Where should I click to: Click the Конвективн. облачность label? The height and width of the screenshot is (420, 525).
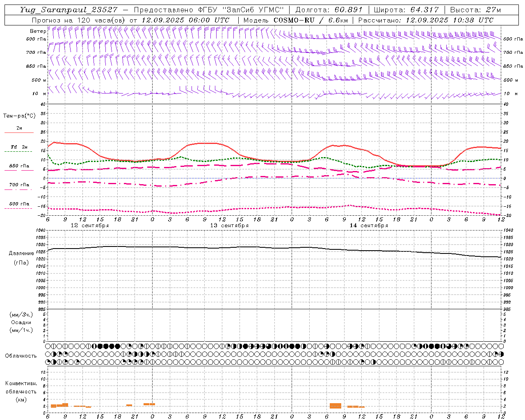pyautogui.click(x=21, y=388)
